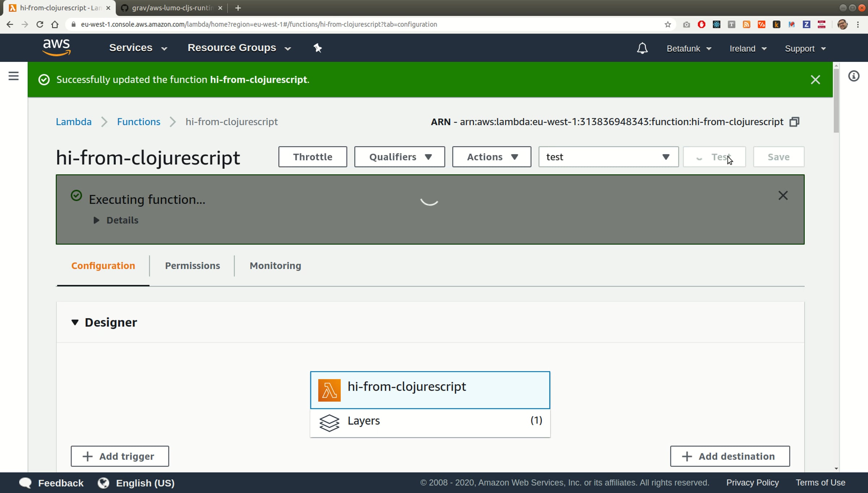
Task: Click the blue Z extension icon
Action: click(806, 24)
